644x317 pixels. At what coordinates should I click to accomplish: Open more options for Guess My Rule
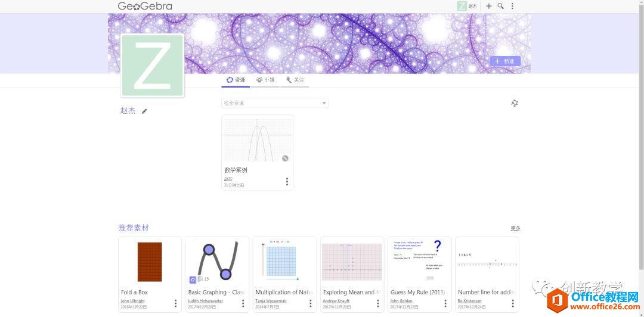(x=445, y=303)
